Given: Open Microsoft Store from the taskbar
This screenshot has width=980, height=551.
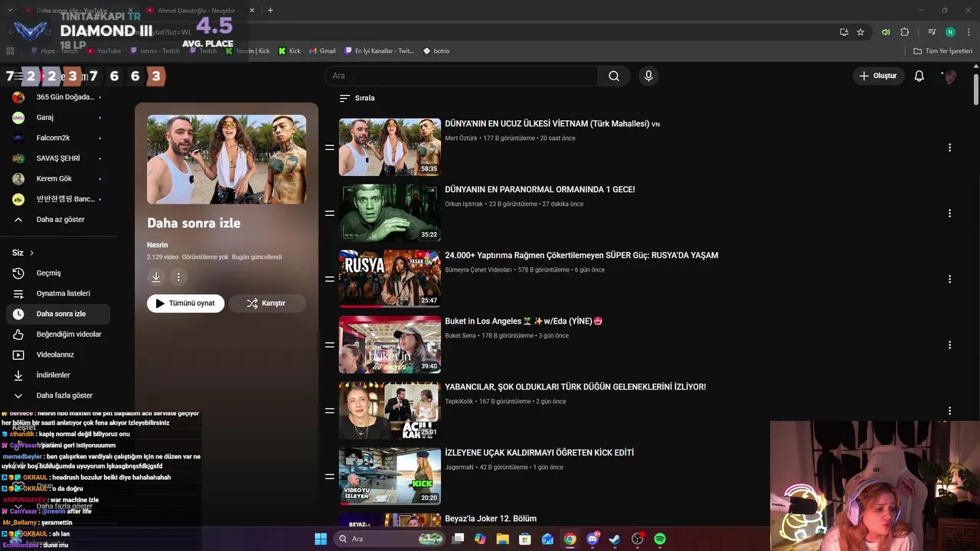Looking at the screenshot, I should pyautogui.click(x=525, y=539).
